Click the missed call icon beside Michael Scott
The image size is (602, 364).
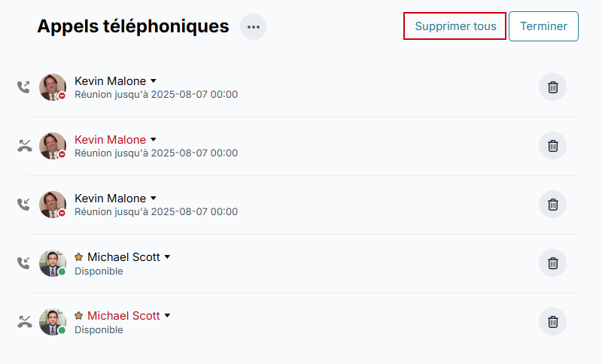tap(23, 322)
